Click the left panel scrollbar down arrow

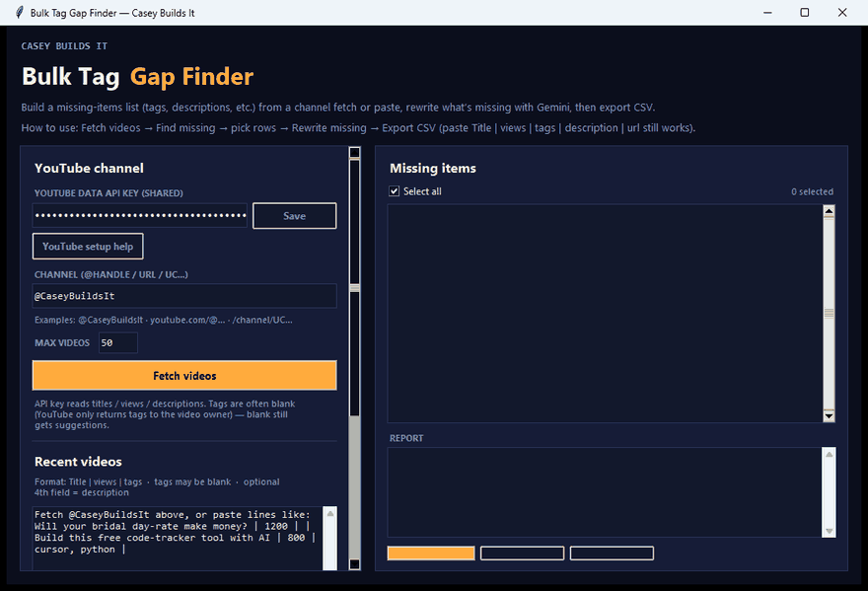pos(355,564)
